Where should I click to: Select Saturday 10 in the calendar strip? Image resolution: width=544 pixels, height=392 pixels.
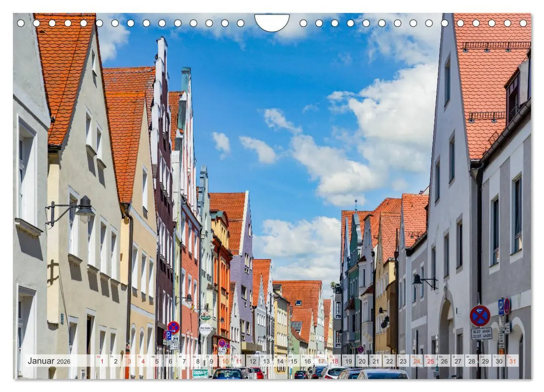click(225, 361)
